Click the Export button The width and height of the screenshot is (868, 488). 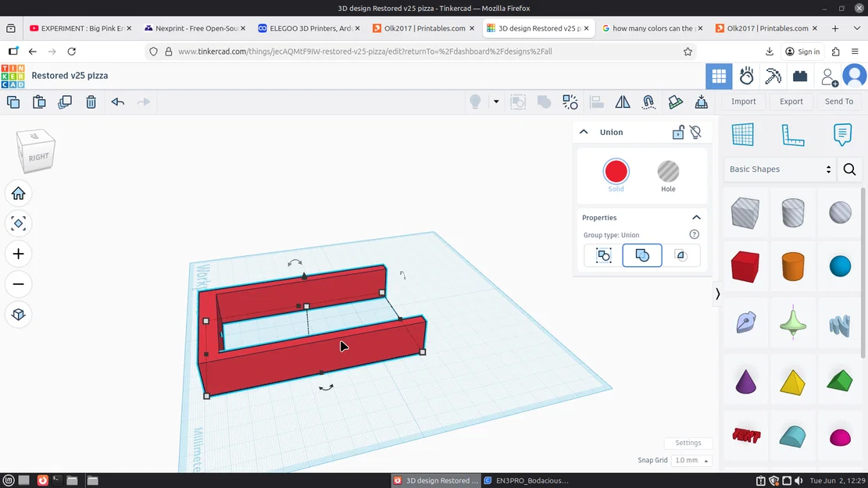791,102
